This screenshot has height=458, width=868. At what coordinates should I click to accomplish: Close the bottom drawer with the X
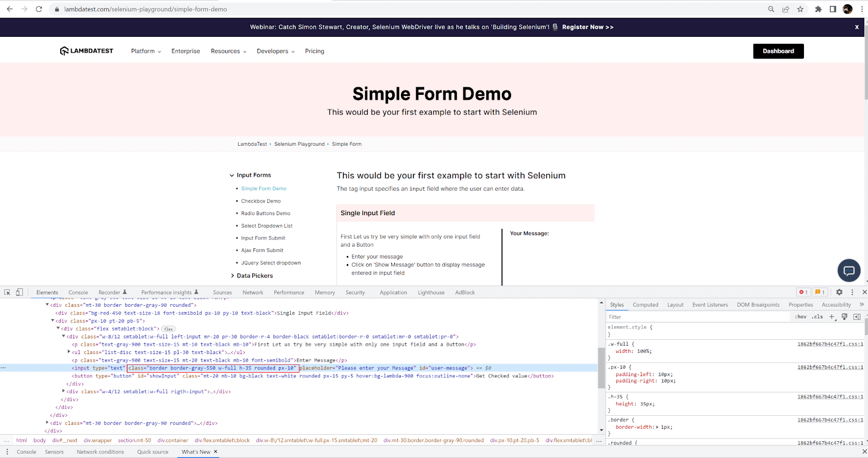pyautogui.click(x=864, y=451)
